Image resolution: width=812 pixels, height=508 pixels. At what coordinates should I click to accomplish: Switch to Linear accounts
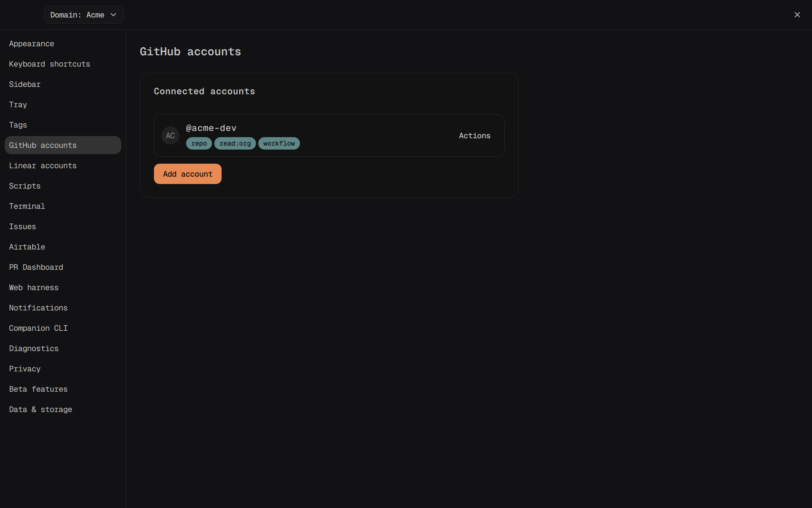(63, 166)
